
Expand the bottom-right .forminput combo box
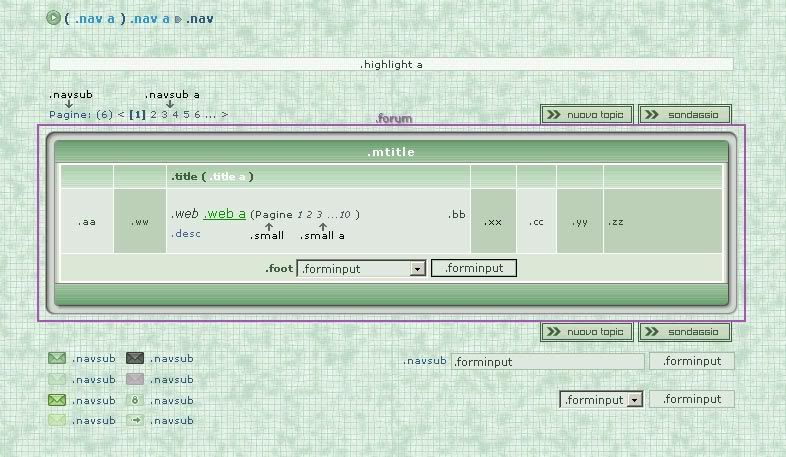(601, 399)
